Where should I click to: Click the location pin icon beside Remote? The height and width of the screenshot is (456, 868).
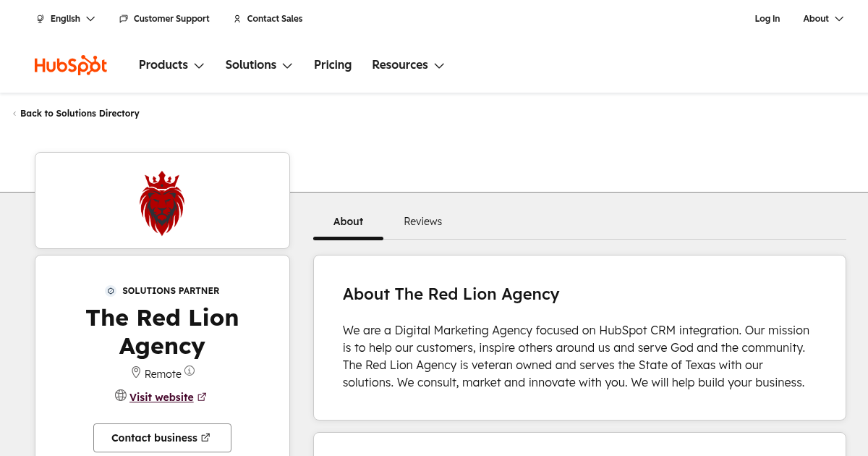click(x=135, y=372)
